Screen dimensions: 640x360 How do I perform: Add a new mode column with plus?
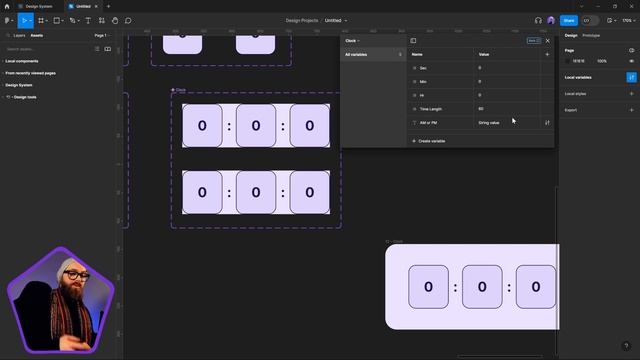[547, 54]
